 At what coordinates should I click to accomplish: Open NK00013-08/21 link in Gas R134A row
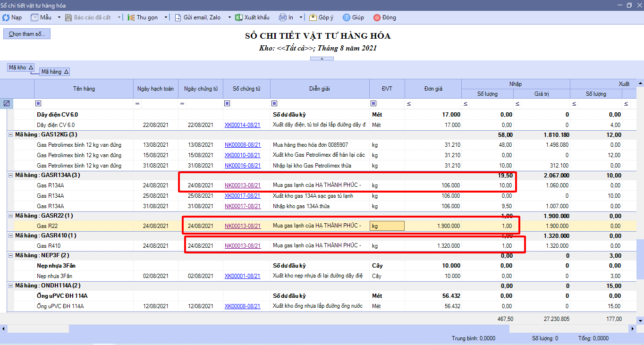point(242,185)
